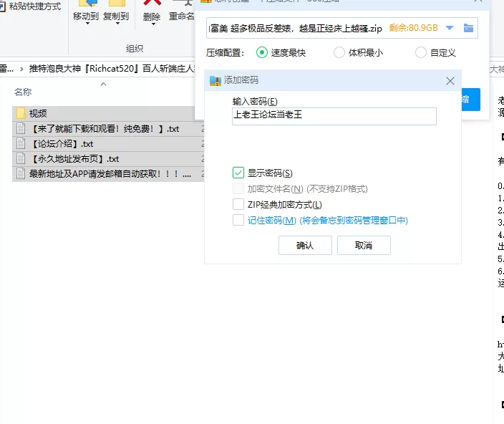This screenshot has height=424, width=504.
Task: Close the 添加密码 dialog
Action: 450,81
